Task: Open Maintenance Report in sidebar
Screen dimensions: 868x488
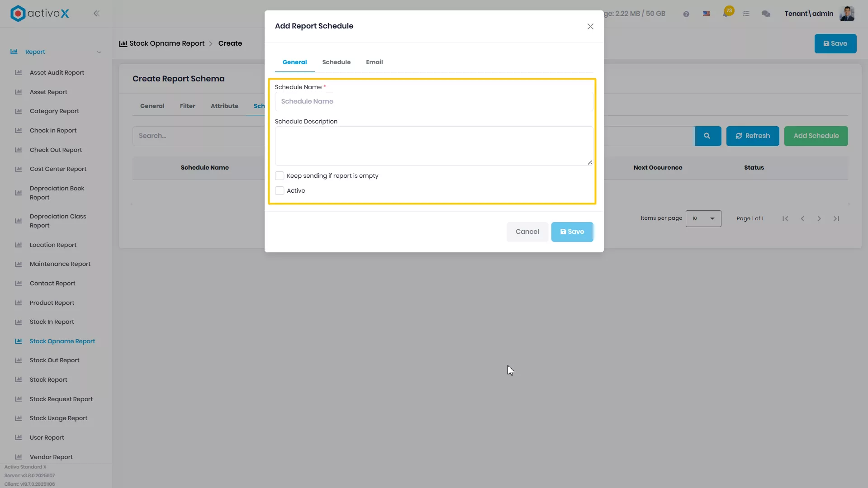Action: pyautogui.click(x=60, y=264)
